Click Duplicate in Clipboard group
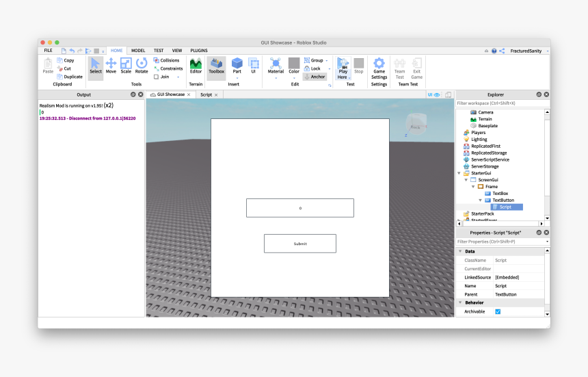The width and height of the screenshot is (588, 377). click(x=70, y=77)
